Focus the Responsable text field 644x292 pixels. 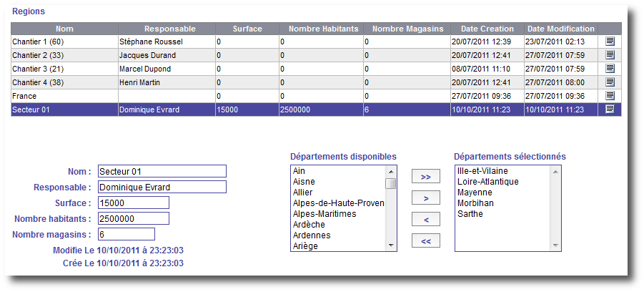point(162,187)
